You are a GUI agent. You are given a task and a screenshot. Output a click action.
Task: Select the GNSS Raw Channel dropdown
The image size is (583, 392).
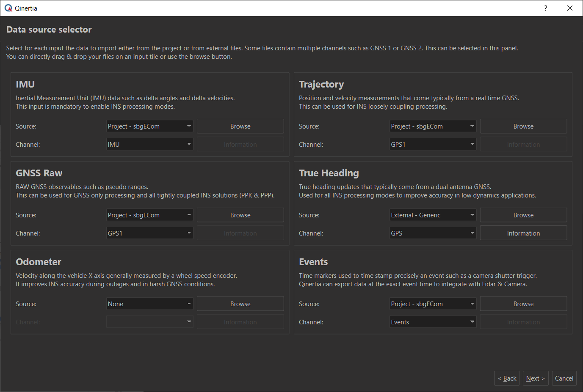click(x=149, y=233)
